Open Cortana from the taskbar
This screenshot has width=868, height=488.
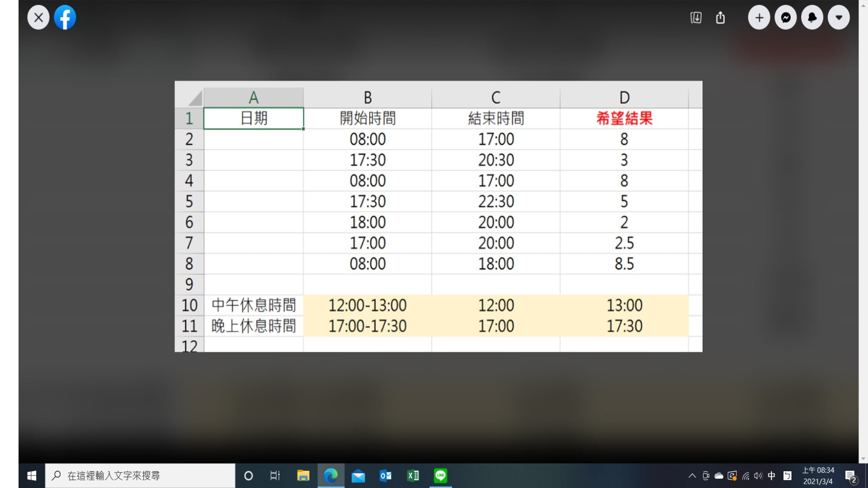tap(248, 476)
